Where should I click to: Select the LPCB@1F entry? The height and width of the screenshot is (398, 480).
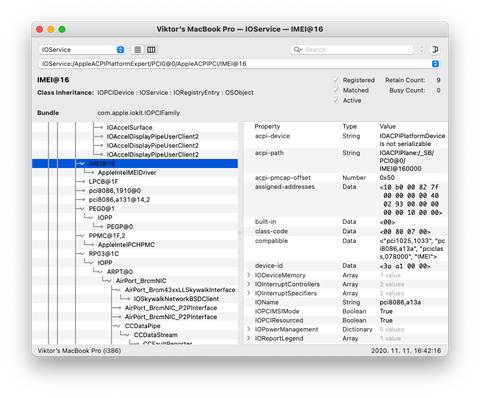pos(103,182)
